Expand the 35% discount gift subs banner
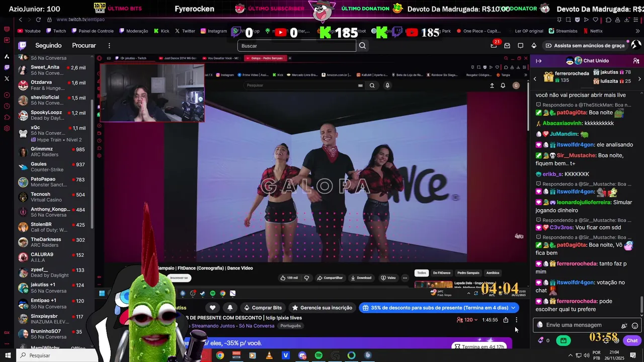The image size is (644, 362). tap(439, 308)
